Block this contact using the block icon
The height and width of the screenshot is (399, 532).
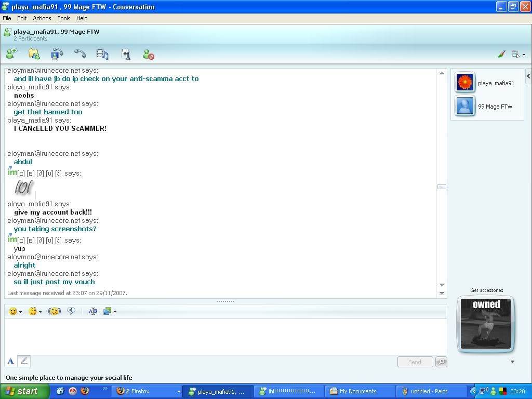click(149, 54)
